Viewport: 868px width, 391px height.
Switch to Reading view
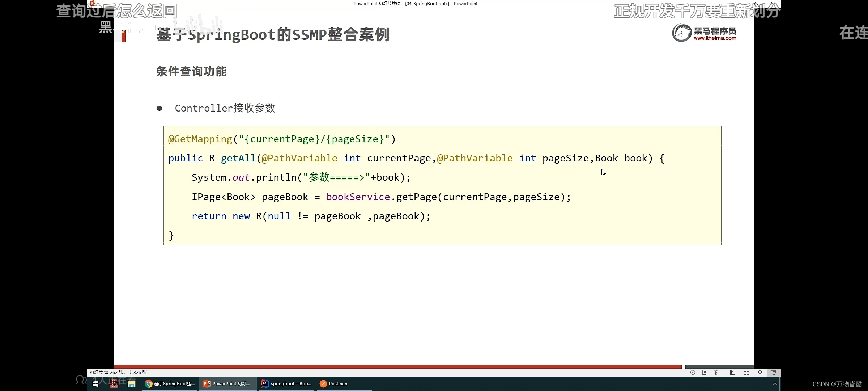pyautogui.click(x=760, y=372)
